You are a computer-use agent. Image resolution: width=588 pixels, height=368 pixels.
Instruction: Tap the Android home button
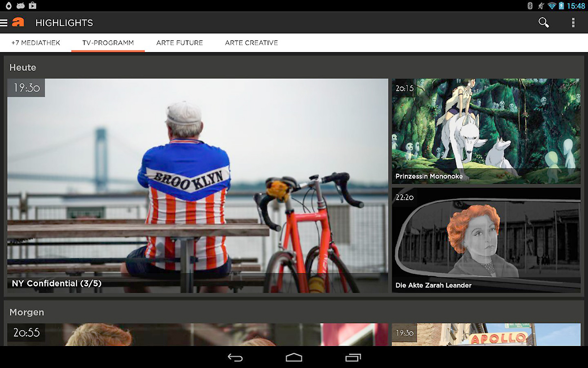click(294, 358)
